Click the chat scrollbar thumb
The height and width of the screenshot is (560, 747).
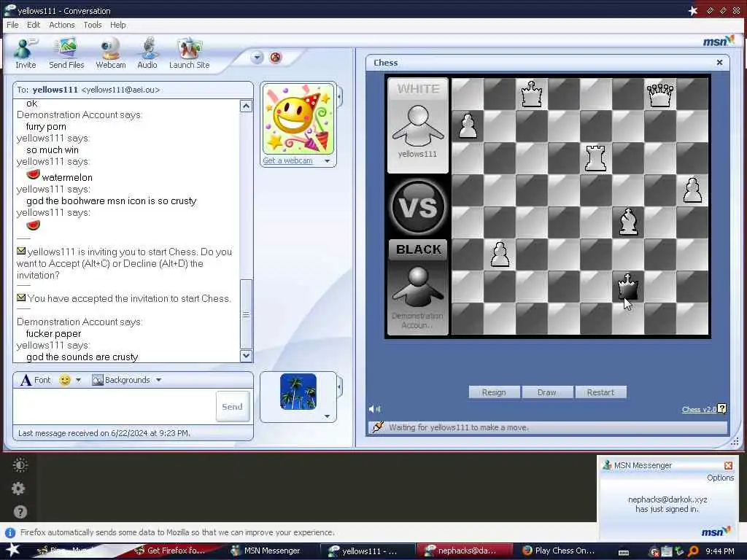click(246, 314)
